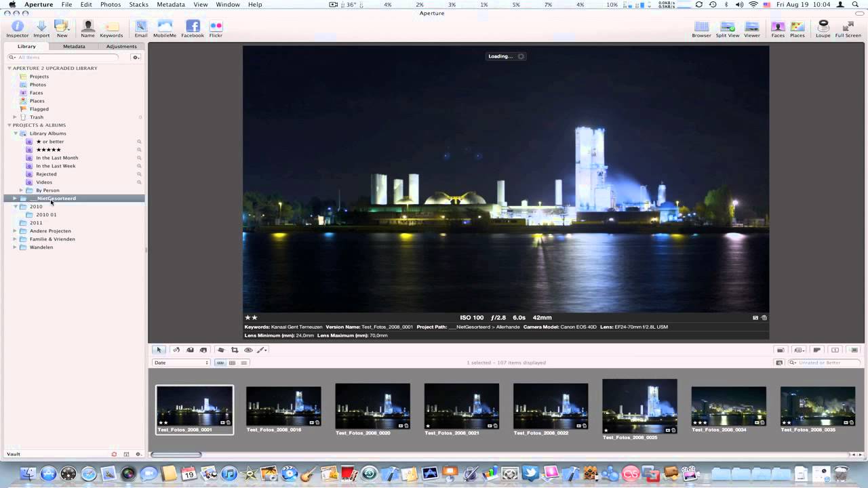The height and width of the screenshot is (488, 868).
Task: Open the Photos menu in the menu bar
Action: pyautogui.click(x=111, y=4)
